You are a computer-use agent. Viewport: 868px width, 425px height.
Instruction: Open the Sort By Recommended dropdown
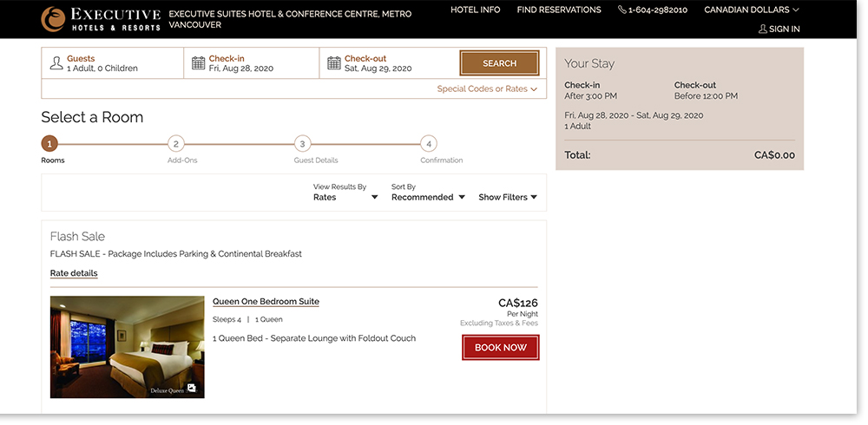click(428, 197)
